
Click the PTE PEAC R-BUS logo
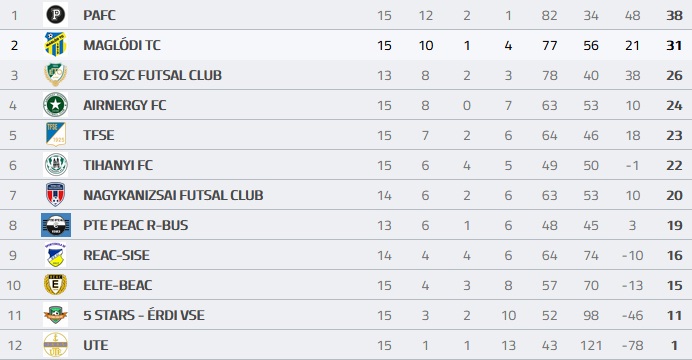point(56,225)
